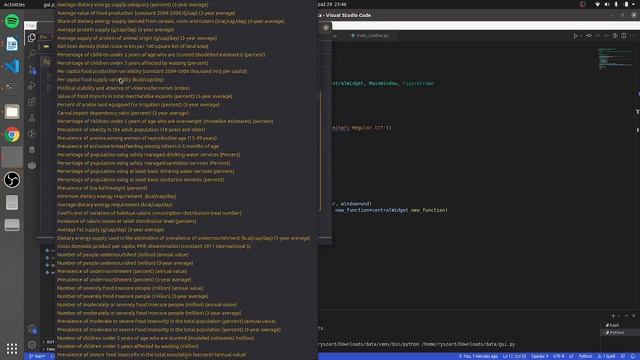Open VS Code Source Control view

(x=32, y=70)
